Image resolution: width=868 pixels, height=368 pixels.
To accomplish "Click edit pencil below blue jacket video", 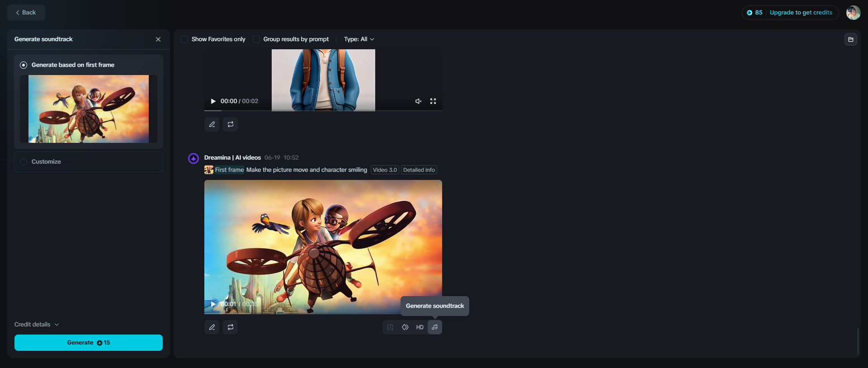I will pos(212,124).
